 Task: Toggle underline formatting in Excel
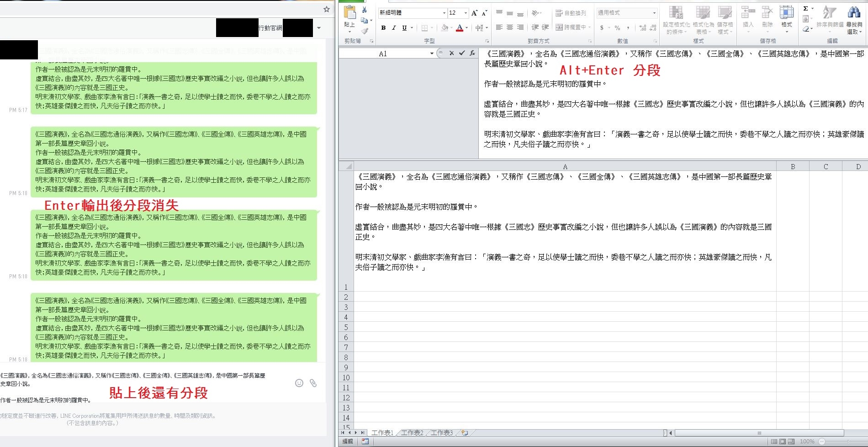tap(404, 28)
